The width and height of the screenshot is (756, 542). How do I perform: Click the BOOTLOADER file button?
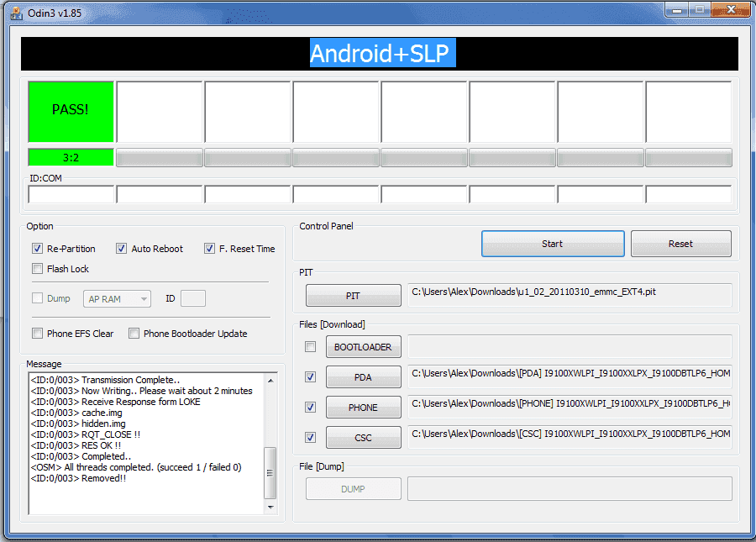363,347
